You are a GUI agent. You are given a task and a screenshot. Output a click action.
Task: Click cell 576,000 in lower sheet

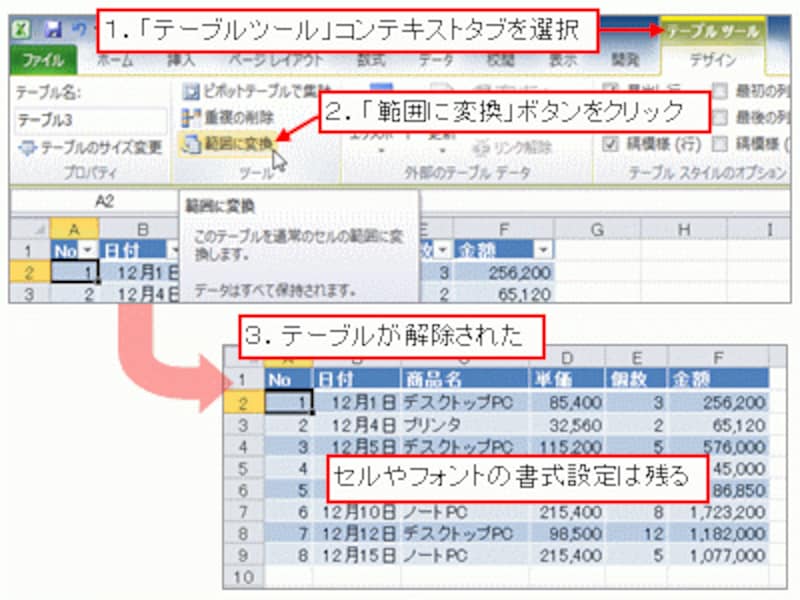(x=718, y=446)
